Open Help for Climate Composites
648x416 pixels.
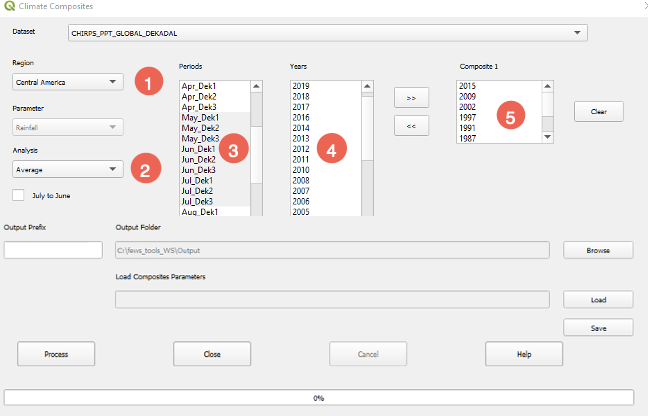(x=524, y=354)
